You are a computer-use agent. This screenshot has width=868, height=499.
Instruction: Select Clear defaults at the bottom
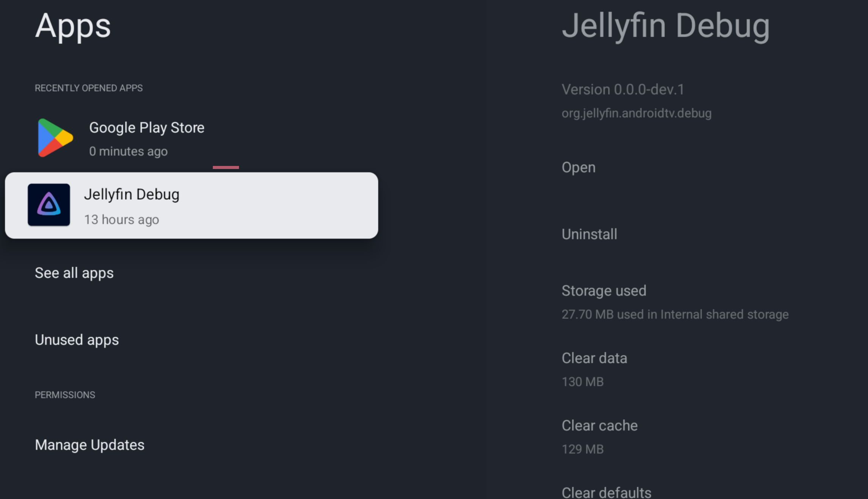click(606, 492)
